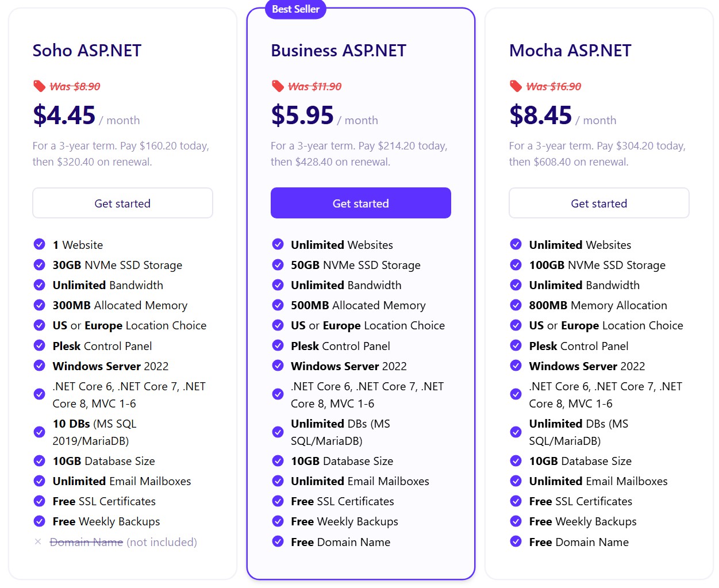Click the purple Get started button for Business
Screen dimensions: 719x588
click(x=360, y=203)
